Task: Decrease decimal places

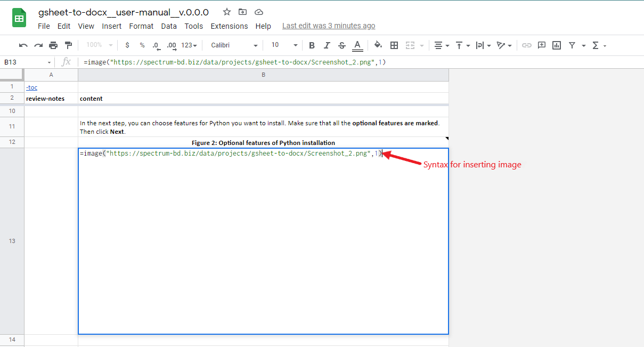Action: point(156,45)
